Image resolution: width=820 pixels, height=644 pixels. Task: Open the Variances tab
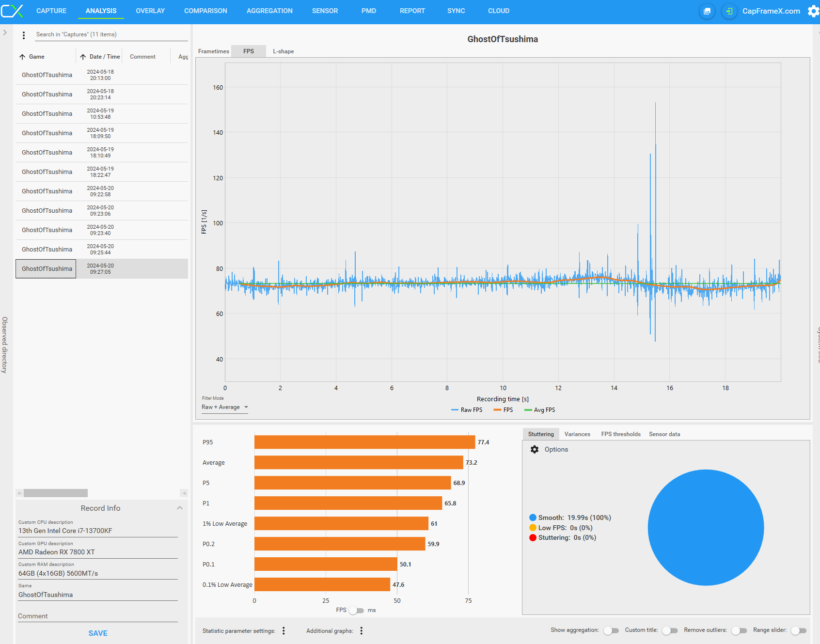click(577, 434)
